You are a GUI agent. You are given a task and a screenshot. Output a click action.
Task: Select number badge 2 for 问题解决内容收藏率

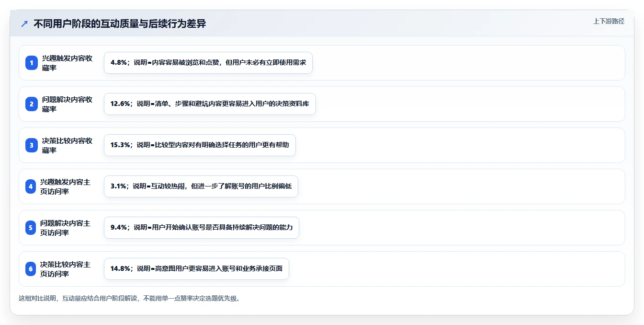[x=32, y=104]
